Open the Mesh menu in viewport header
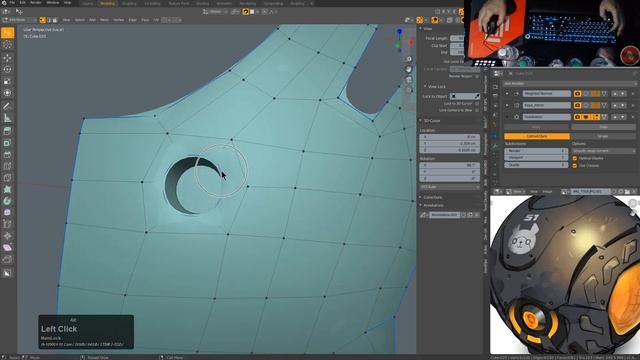This screenshot has height=360, width=640. point(104,20)
